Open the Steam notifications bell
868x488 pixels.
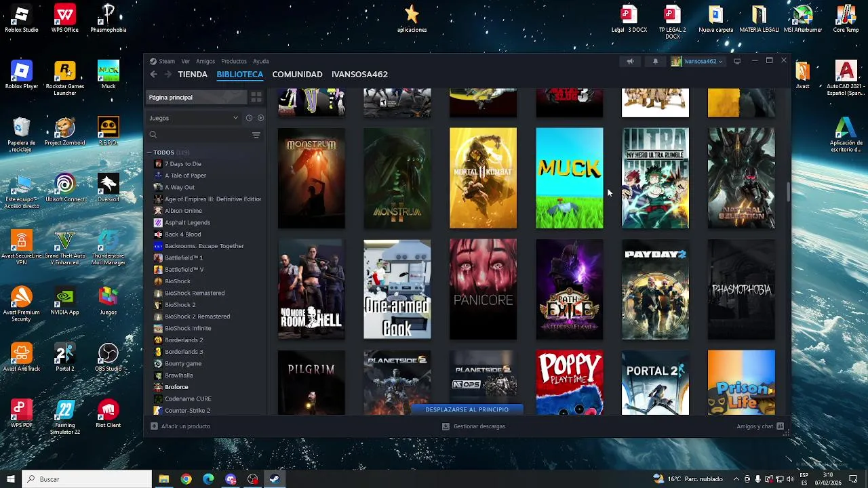(x=655, y=61)
